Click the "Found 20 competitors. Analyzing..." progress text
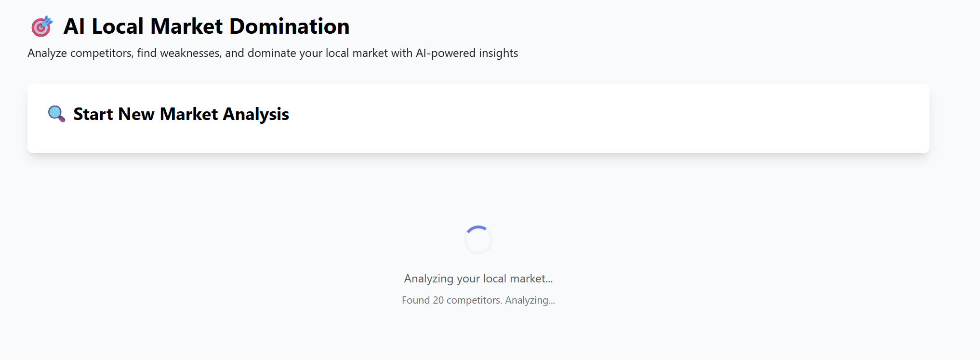 [478, 300]
